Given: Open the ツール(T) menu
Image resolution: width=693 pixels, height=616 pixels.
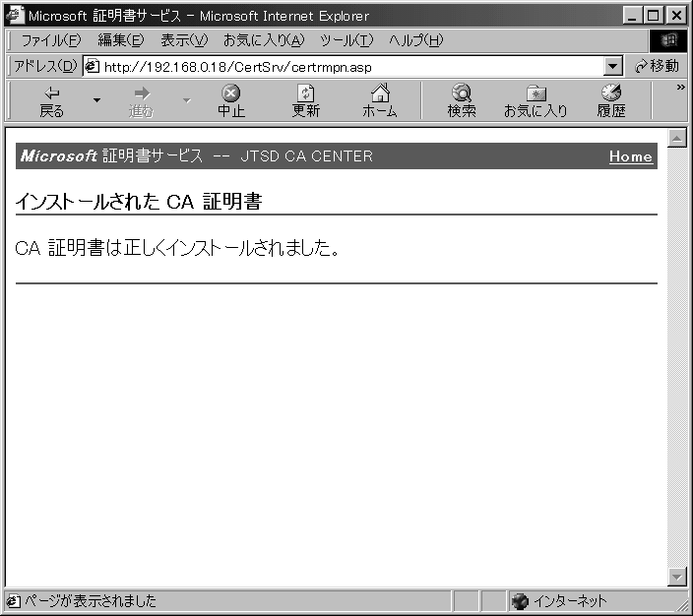Looking at the screenshot, I should click(x=346, y=40).
